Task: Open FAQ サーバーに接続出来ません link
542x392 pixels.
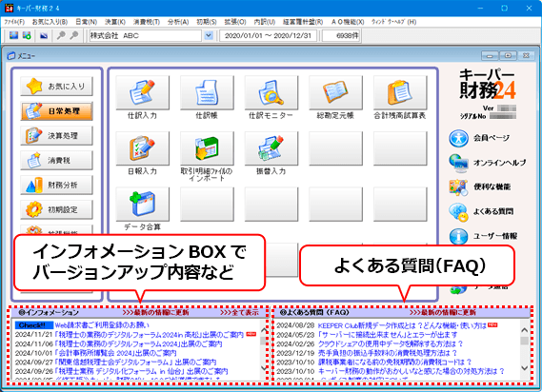Action: point(388,335)
